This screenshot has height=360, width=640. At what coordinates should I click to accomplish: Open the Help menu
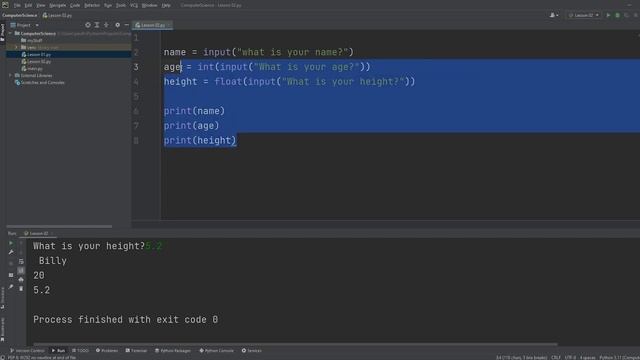coord(166,5)
